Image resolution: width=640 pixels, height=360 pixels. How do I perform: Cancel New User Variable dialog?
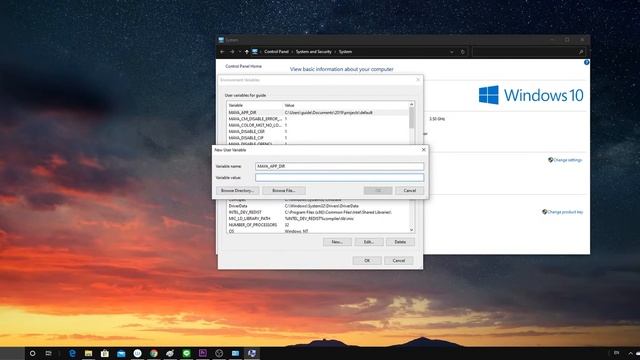tap(409, 191)
